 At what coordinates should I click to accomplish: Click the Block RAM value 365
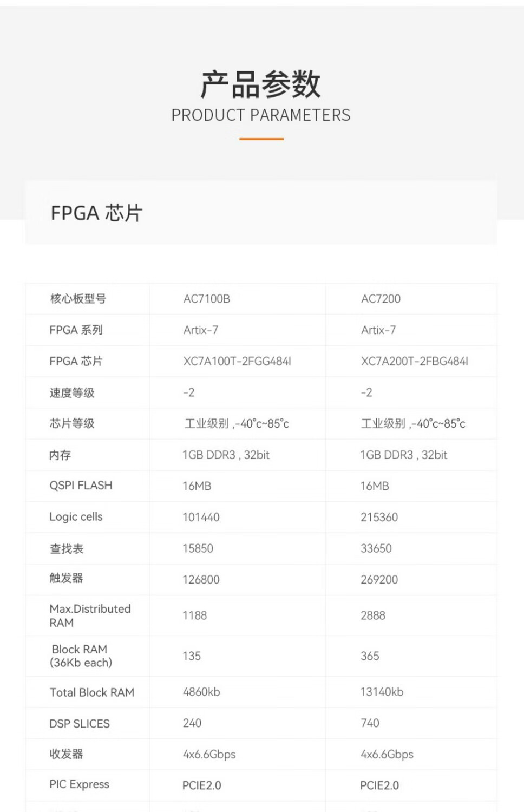[x=370, y=656]
